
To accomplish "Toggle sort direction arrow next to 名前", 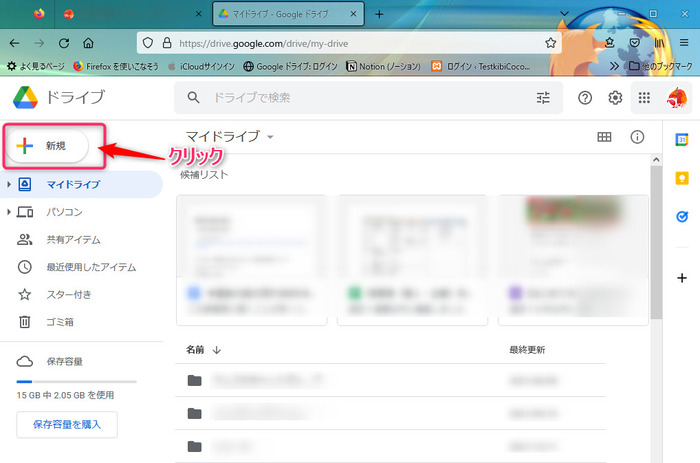I will (x=217, y=350).
